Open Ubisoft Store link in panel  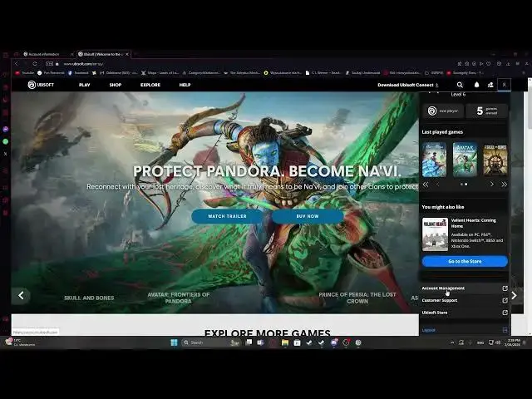[465, 313]
